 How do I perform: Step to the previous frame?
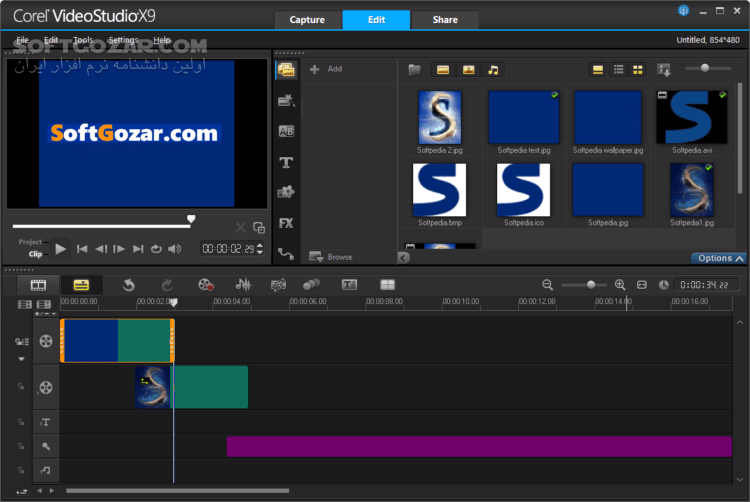(100, 249)
